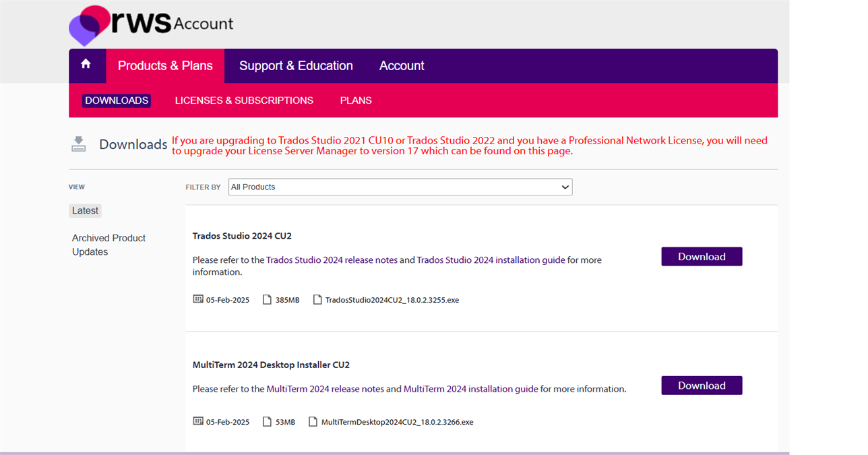Open MultiTerm 2024 release notes link
This screenshot has width=868, height=455.
coord(325,389)
